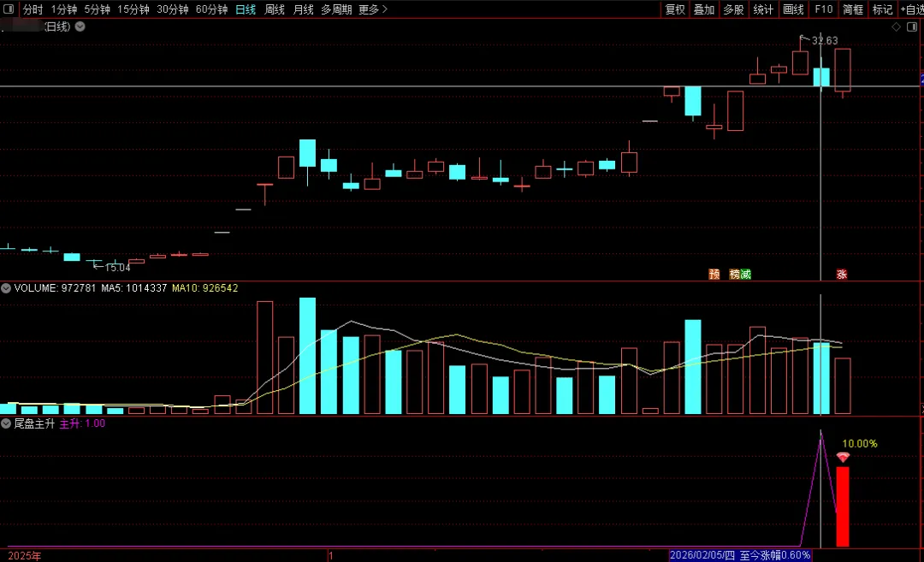The height and width of the screenshot is (562, 924).
Task: Toggle the right side panel icon
Action: tap(912, 27)
